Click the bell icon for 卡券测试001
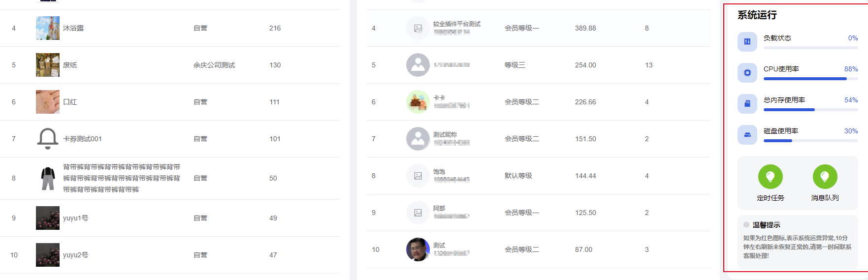The height and width of the screenshot is (280, 868). pos(48,139)
